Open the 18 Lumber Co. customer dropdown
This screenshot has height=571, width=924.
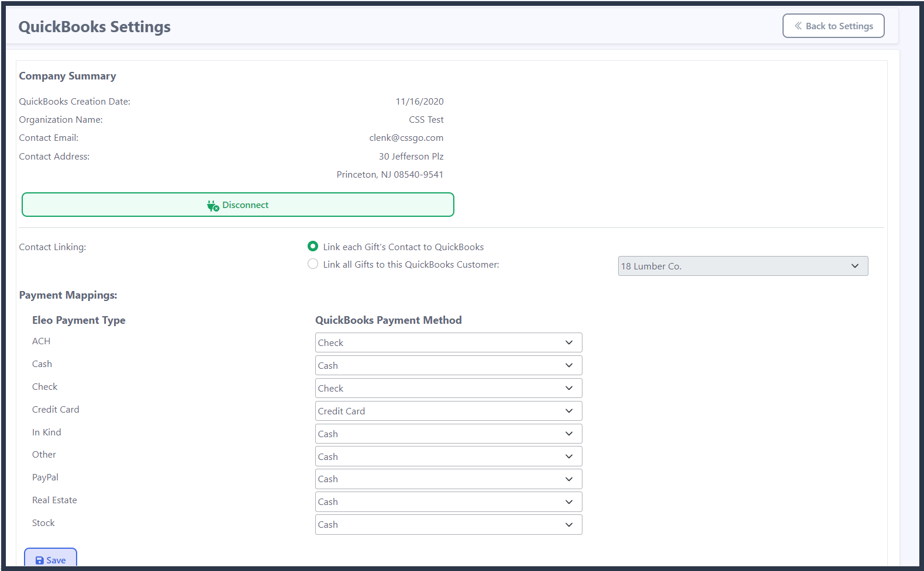tap(743, 266)
